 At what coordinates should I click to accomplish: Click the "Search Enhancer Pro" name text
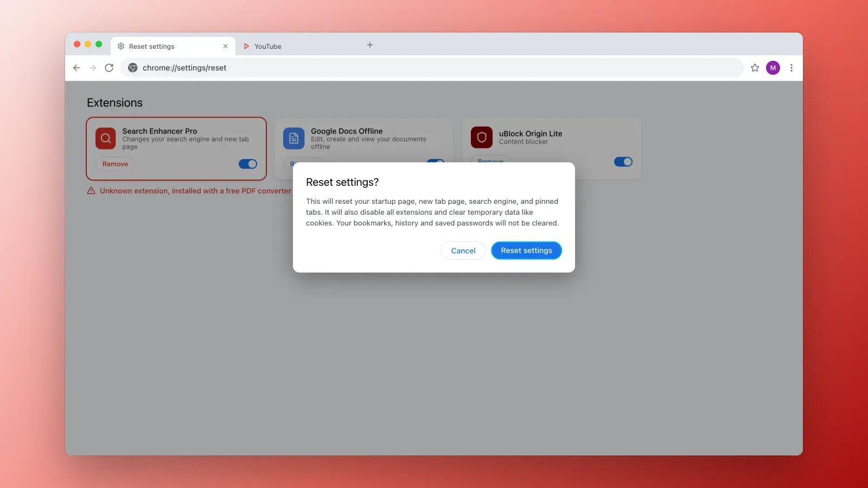click(x=159, y=131)
